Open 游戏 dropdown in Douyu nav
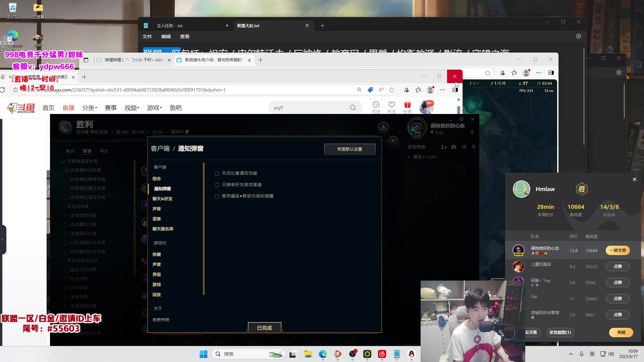644x362 pixels. click(x=154, y=108)
